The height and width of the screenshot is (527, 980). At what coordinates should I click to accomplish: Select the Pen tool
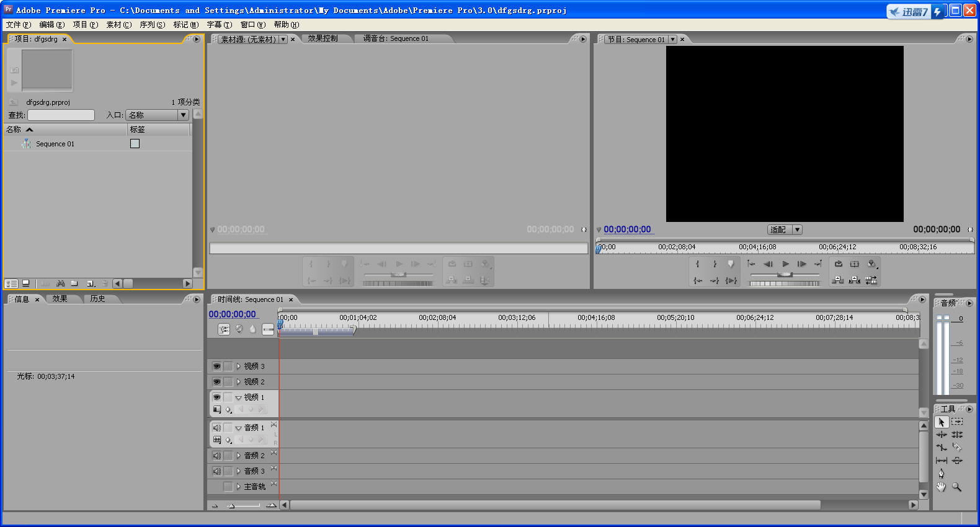(x=942, y=474)
